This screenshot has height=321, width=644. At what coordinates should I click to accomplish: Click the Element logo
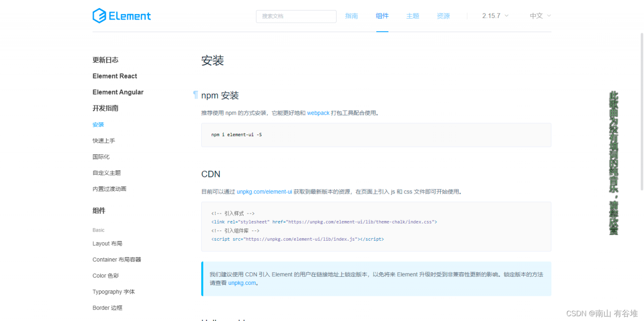122,16
